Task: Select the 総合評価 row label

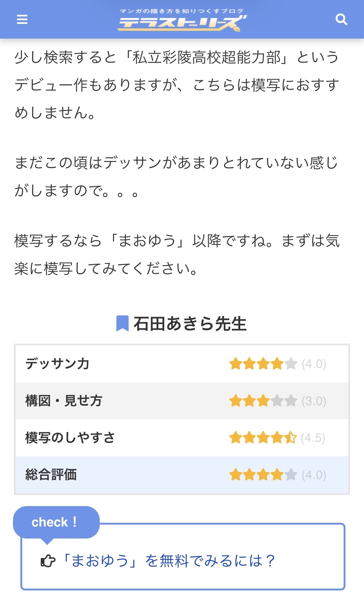Action: click(x=51, y=475)
